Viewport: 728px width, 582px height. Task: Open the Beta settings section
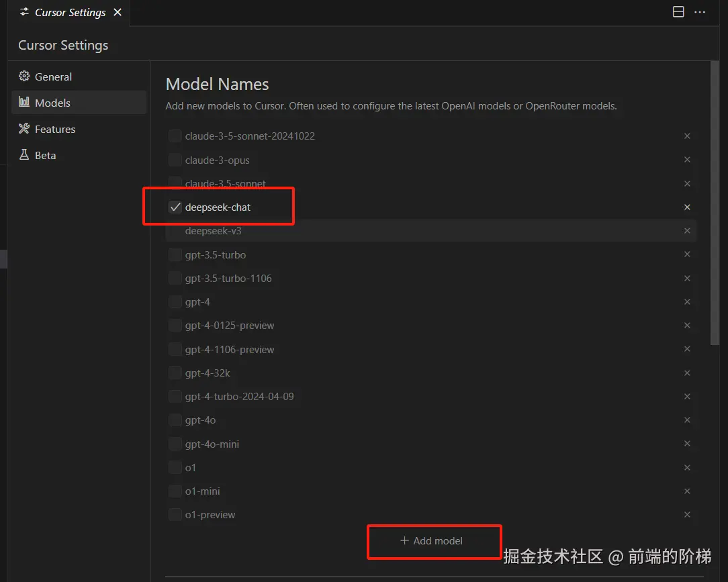[79, 155]
